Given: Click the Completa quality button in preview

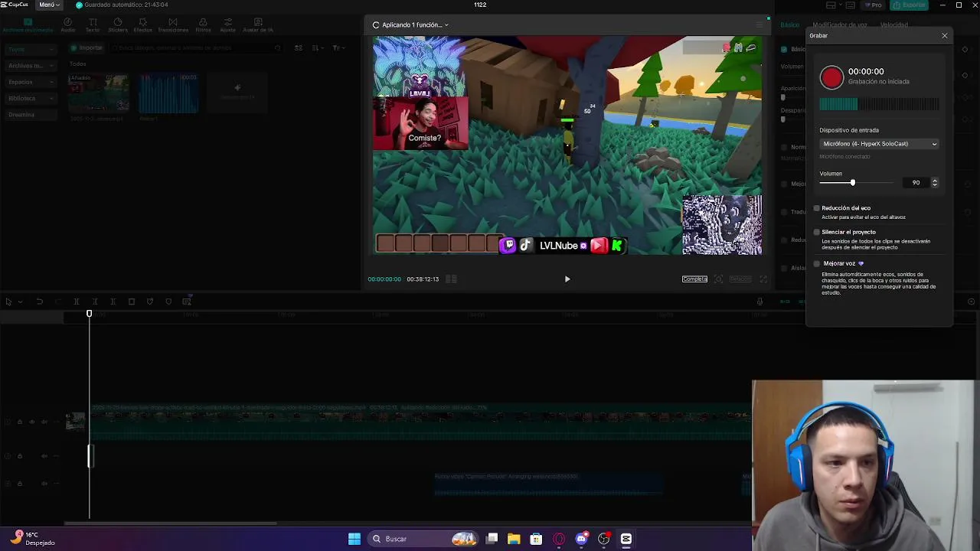Looking at the screenshot, I should point(694,279).
